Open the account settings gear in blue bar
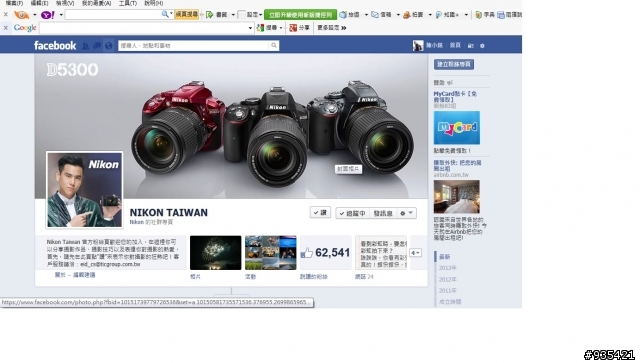 [482, 46]
